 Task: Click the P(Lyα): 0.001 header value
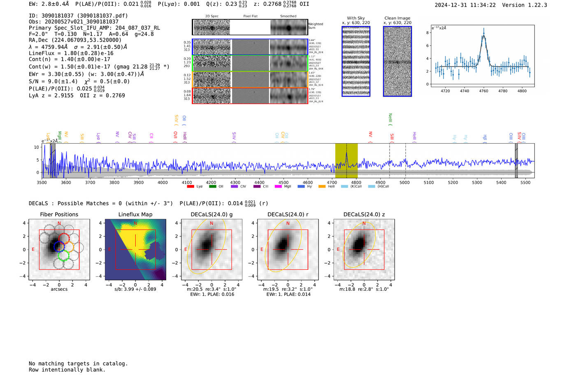pyautogui.click(x=179, y=4)
